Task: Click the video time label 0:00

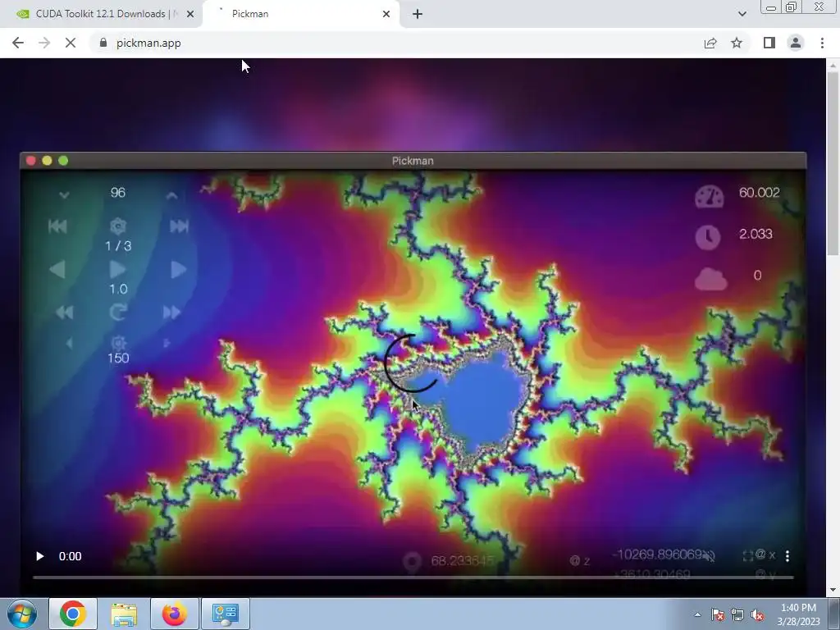Action: (x=71, y=556)
